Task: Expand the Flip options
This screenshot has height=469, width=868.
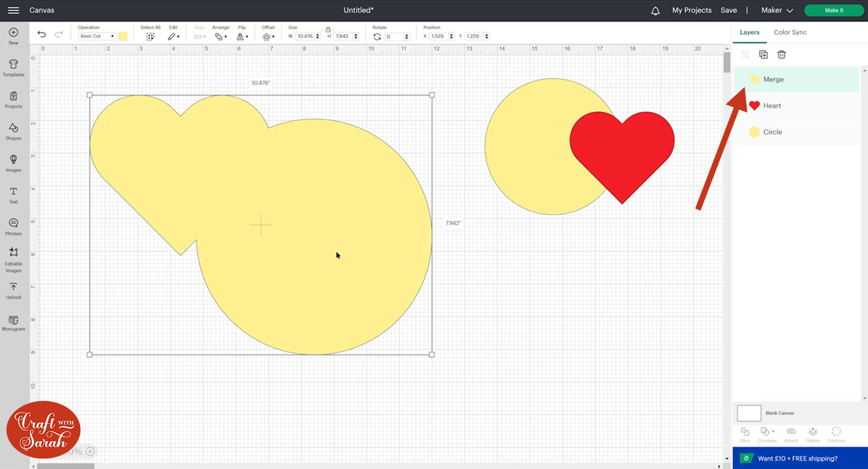Action: tap(242, 36)
